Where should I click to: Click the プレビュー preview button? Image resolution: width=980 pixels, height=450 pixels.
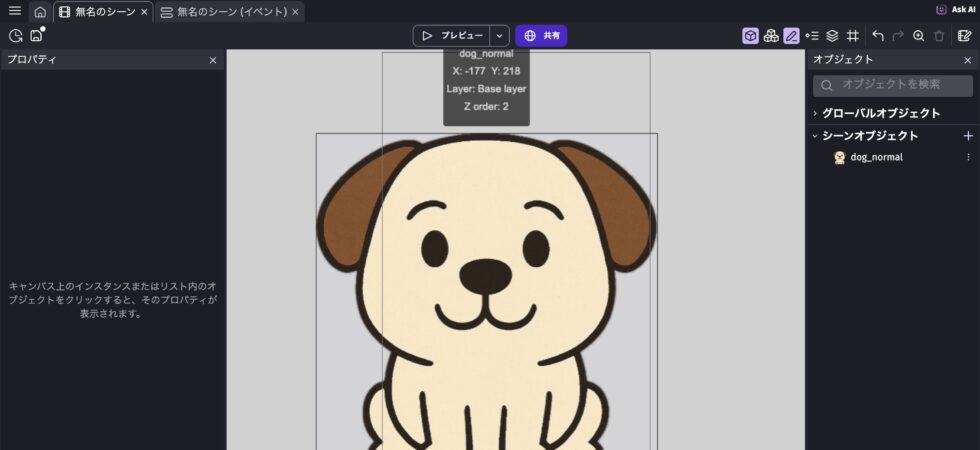(452, 36)
